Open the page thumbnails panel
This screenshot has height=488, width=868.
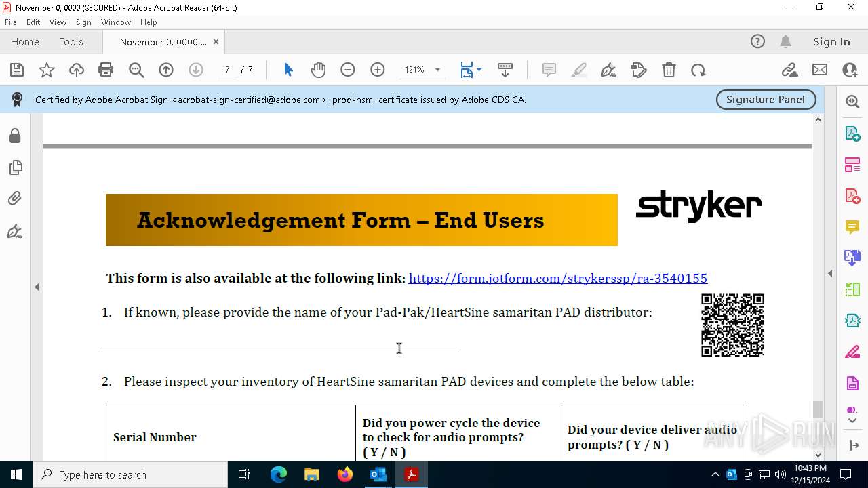pos(15,167)
